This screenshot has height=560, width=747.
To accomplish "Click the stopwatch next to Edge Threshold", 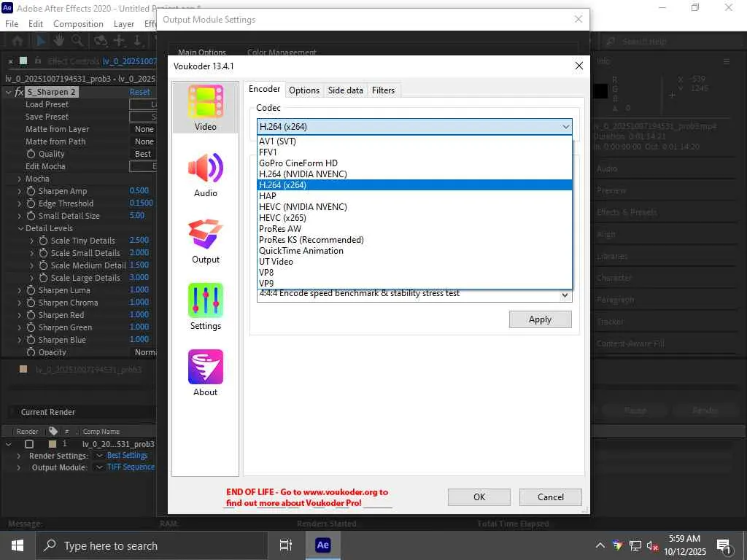I will coord(31,203).
